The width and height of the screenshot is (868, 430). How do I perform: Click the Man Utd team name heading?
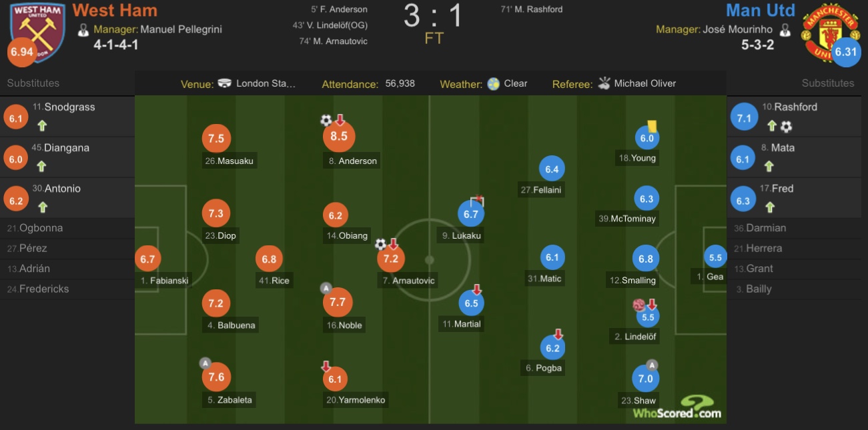(x=760, y=11)
